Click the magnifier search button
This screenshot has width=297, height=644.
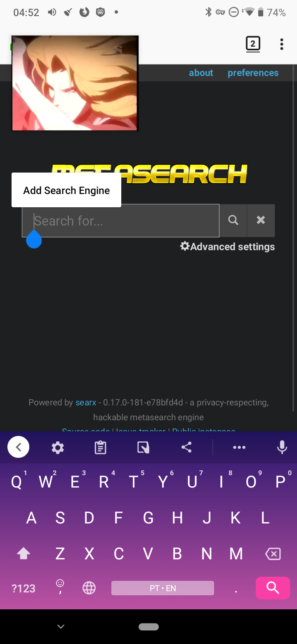tap(233, 220)
